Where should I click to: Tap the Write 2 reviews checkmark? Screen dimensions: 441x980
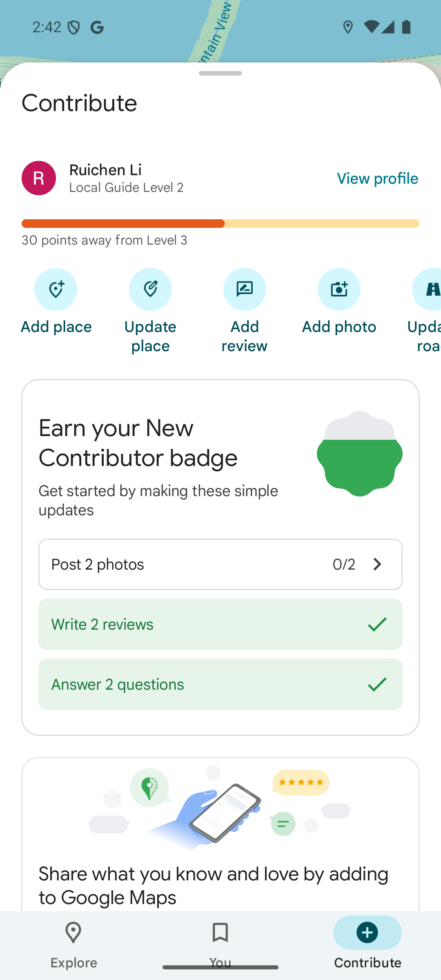tap(377, 624)
